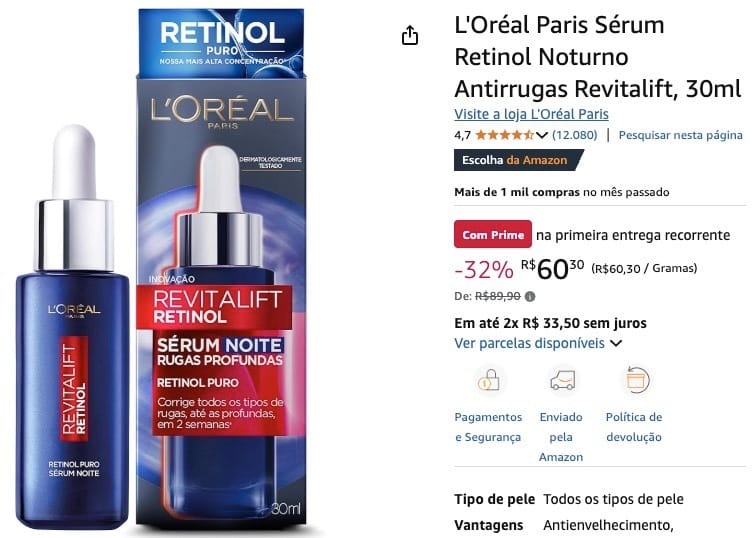Open the 12.080 reviews link
Viewport: 755px width, 538px height.
(x=574, y=135)
